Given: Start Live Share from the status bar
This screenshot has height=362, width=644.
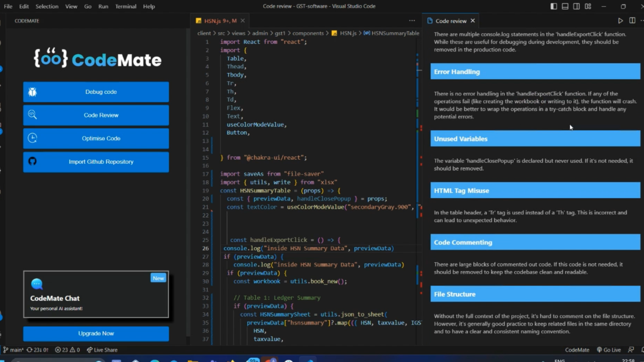Looking at the screenshot, I should [x=102, y=350].
